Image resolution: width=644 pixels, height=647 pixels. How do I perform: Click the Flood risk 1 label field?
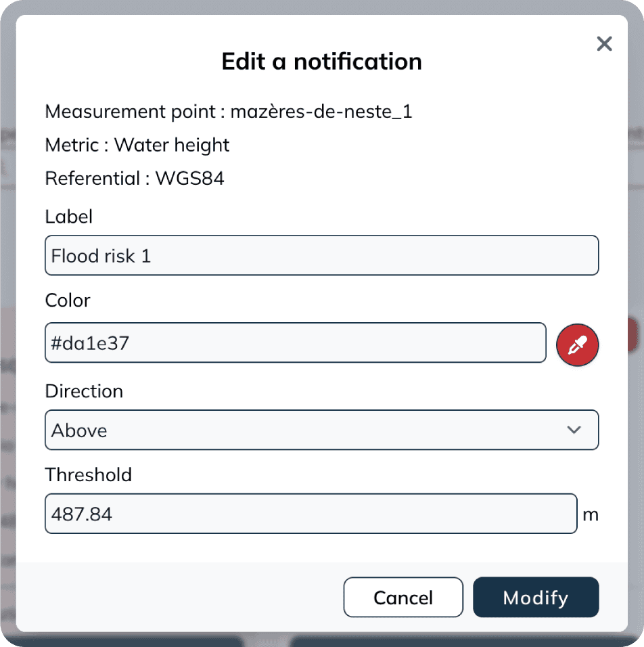pos(321,255)
